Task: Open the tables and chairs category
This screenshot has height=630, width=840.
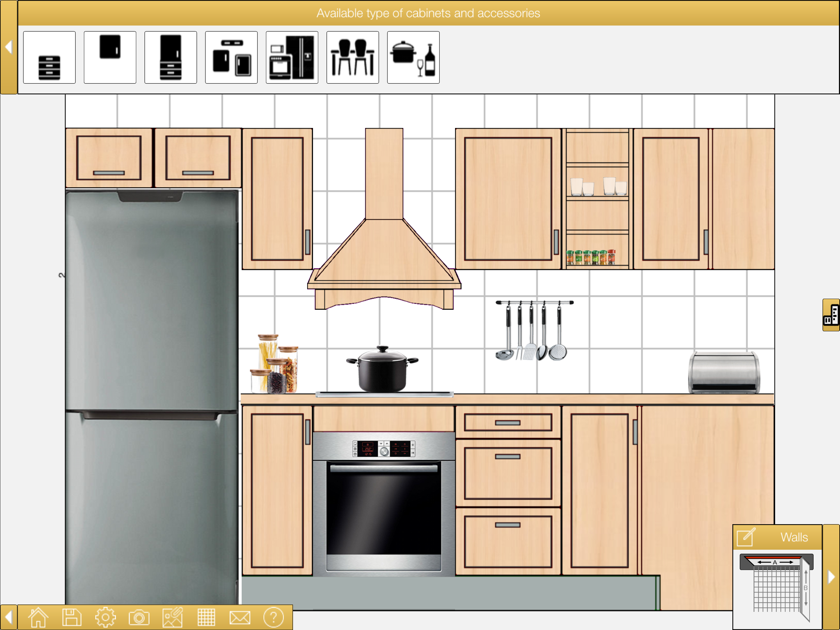Action: pos(352,58)
